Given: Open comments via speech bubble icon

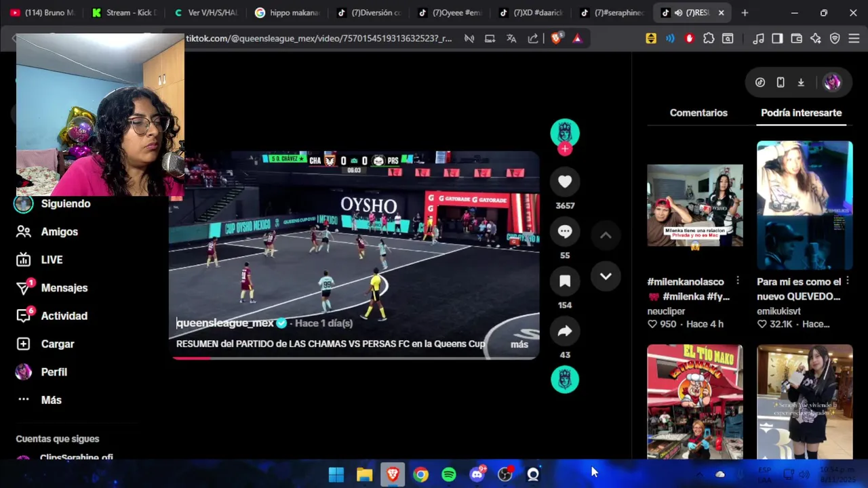Looking at the screenshot, I should [565, 232].
